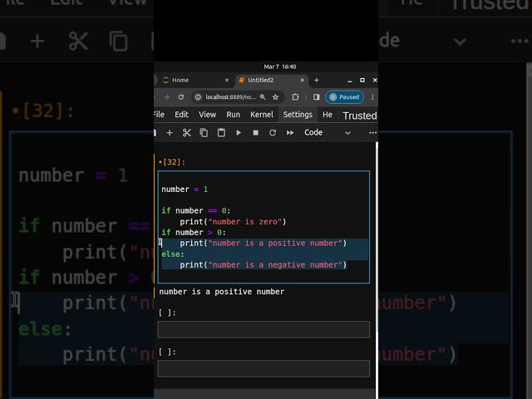532x399 pixels.
Task: Click the 'number is zero' print line
Action: click(x=233, y=222)
